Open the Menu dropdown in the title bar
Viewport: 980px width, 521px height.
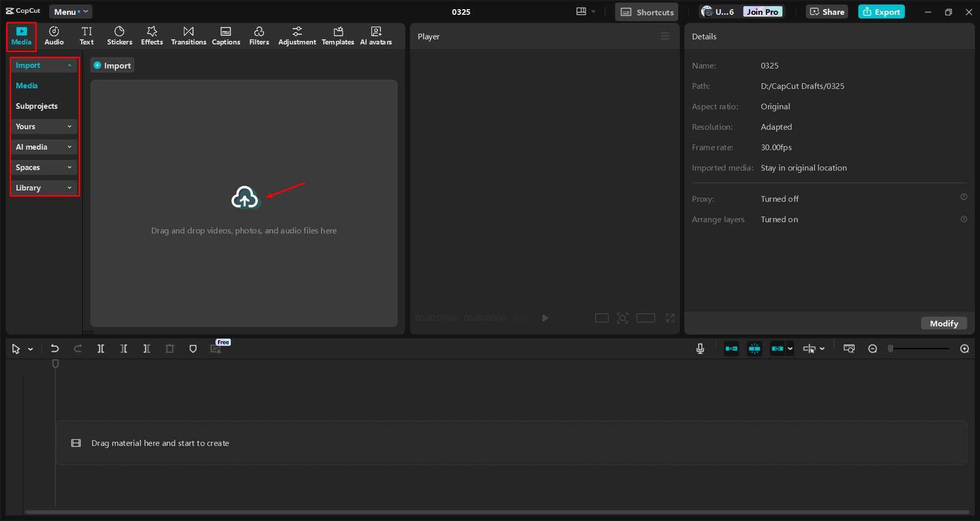[x=70, y=11]
